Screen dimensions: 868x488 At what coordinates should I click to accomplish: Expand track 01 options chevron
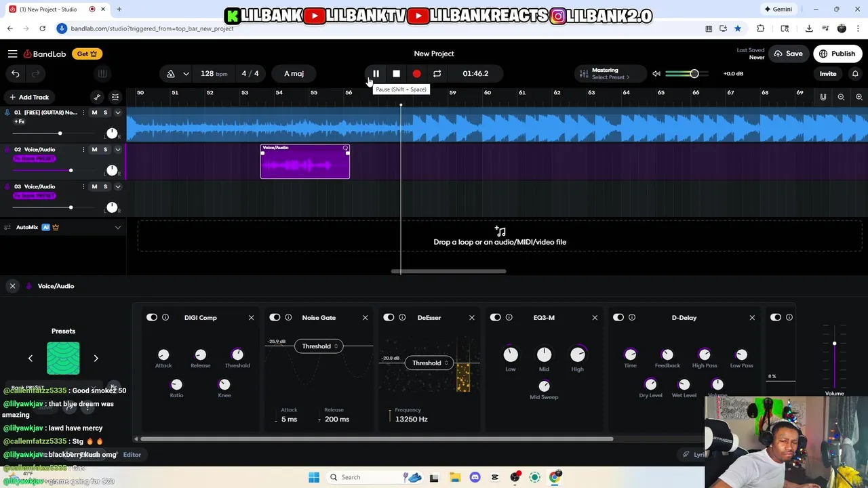coord(117,113)
